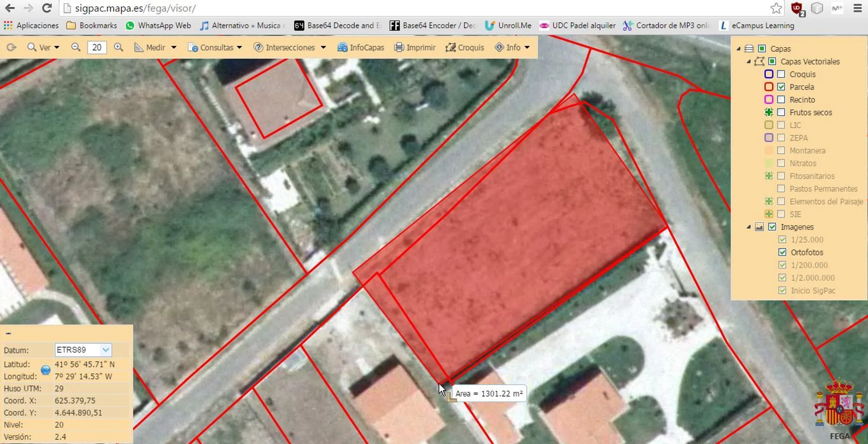Click the zoom level input field
868x444 pixels.
pos(97,47)
